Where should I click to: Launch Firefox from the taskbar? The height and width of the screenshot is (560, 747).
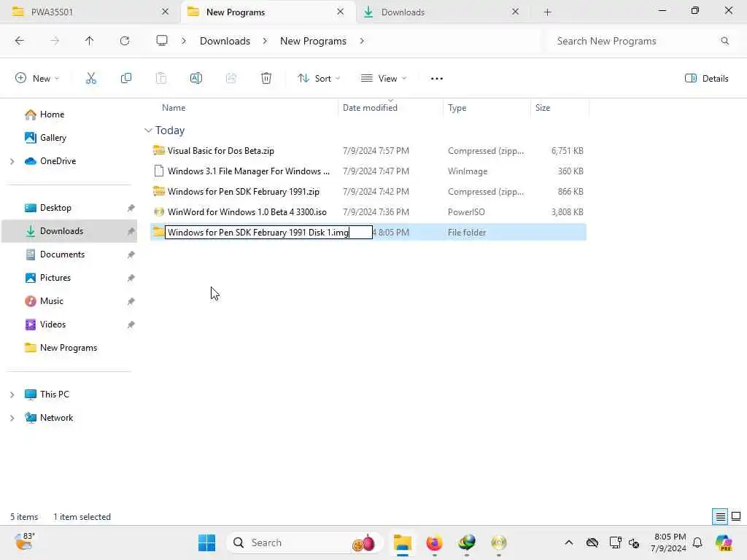click(435, 542)
